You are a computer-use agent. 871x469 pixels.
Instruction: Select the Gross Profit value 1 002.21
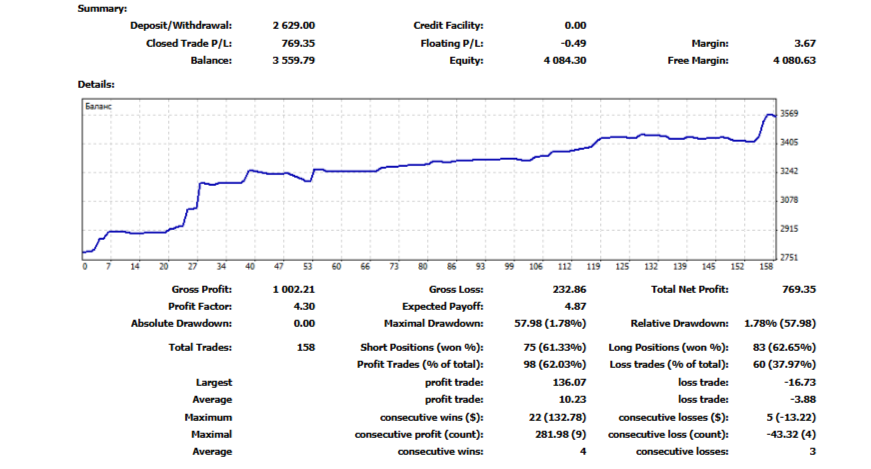(x=293, y=290)
